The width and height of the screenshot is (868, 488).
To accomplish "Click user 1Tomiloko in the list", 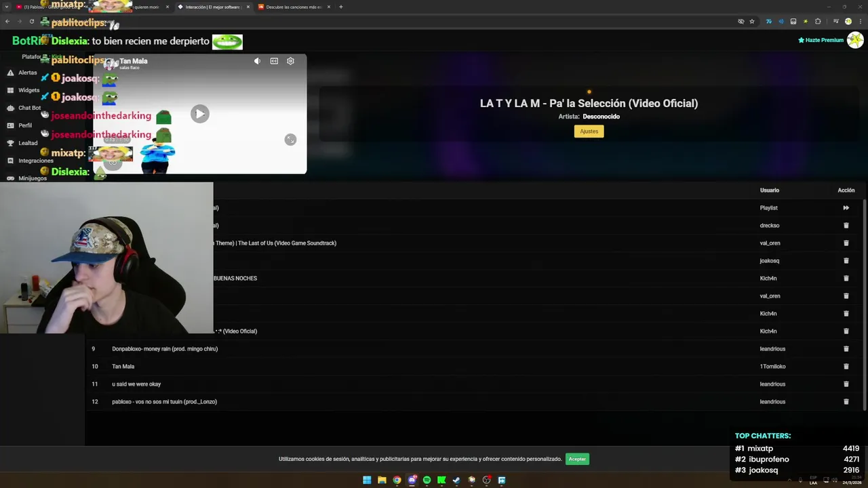I will [772, 367].
